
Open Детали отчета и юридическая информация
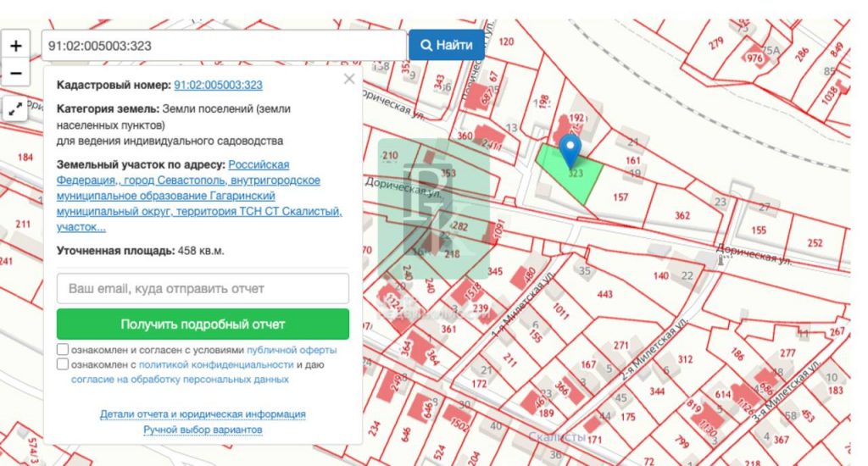(203, 414)
